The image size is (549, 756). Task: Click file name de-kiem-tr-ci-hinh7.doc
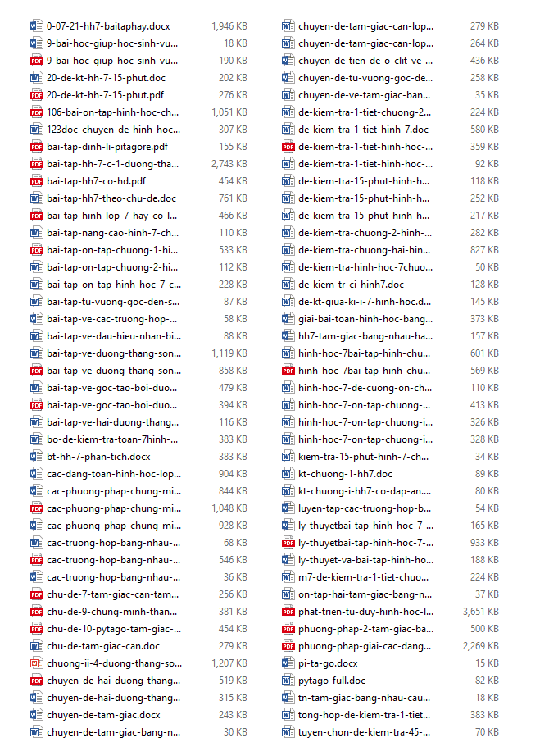point(351,285)
